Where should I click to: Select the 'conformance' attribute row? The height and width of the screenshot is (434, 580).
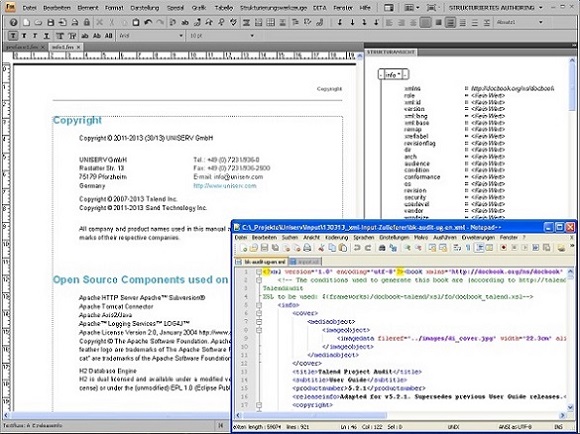pos(454,177)
